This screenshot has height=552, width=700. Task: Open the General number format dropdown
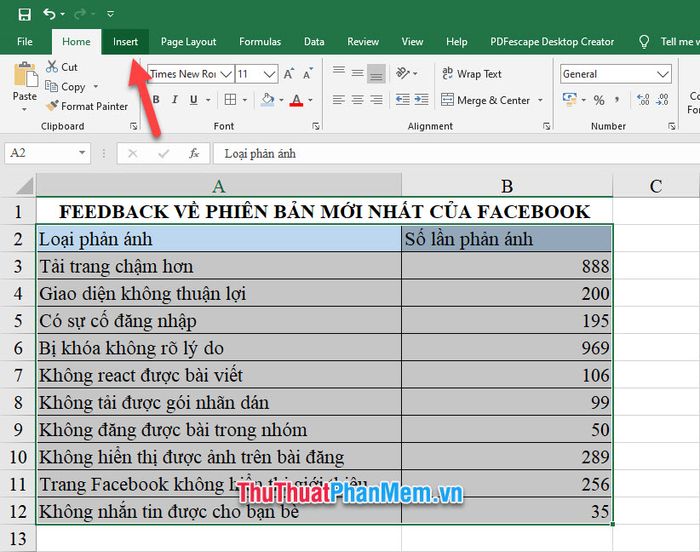tap(663, 74)
